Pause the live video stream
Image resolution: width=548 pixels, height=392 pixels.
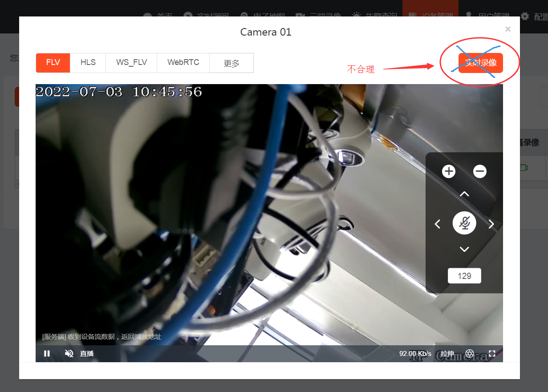click(47, 353)
